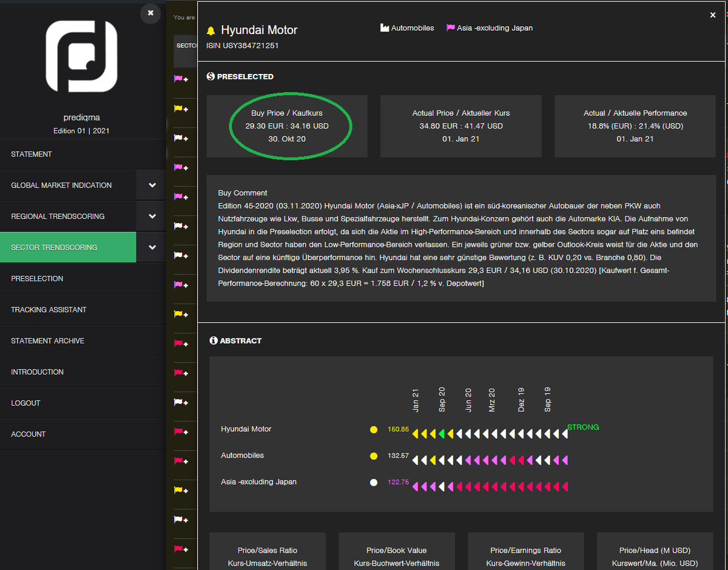Click the prediqma logo in the sidebar
The height and width of the screenshot is (570, 728).
click(x=82, y=57)
